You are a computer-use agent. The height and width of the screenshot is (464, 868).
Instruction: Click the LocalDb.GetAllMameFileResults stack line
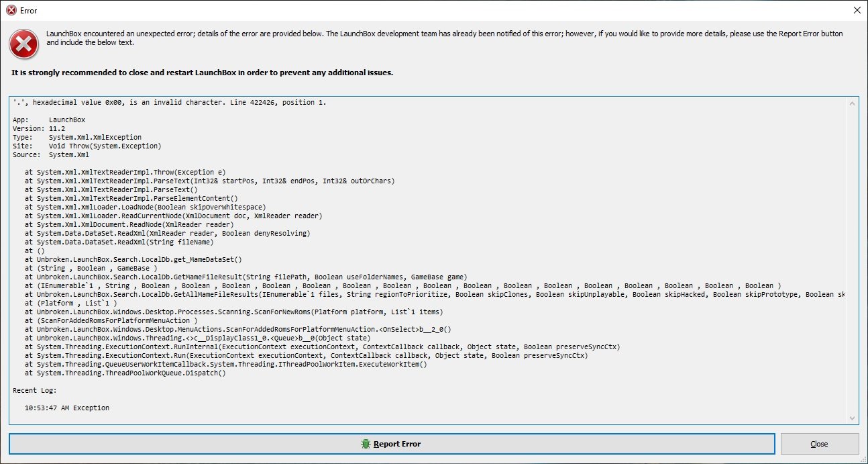click(x=435, y=294)
